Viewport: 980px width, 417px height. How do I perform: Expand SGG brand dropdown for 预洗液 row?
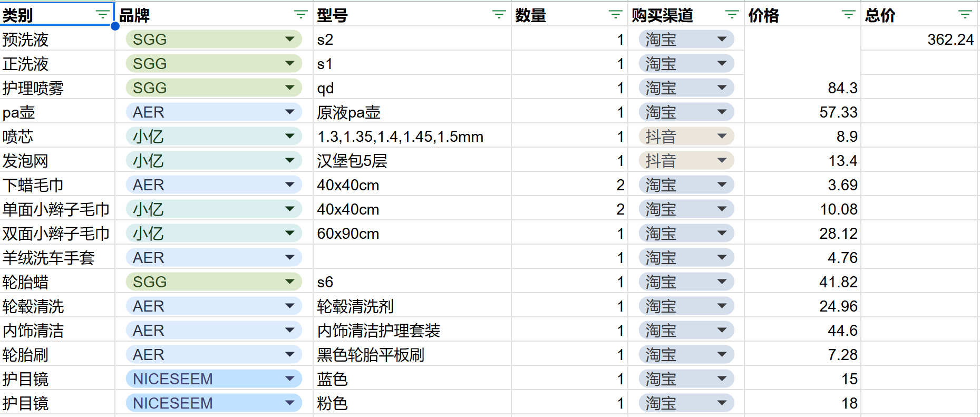(289, 39)
